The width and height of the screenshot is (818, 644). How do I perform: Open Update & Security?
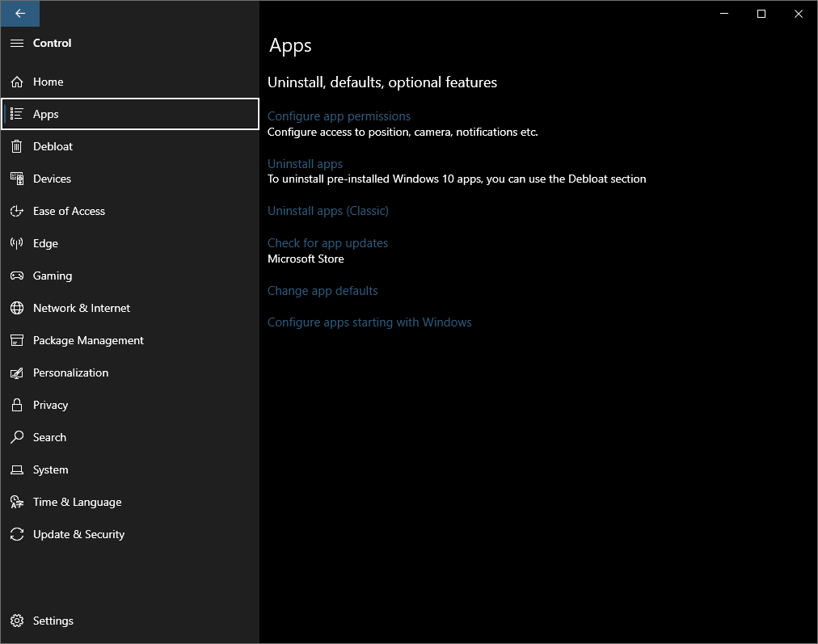[x=130, y=534]
